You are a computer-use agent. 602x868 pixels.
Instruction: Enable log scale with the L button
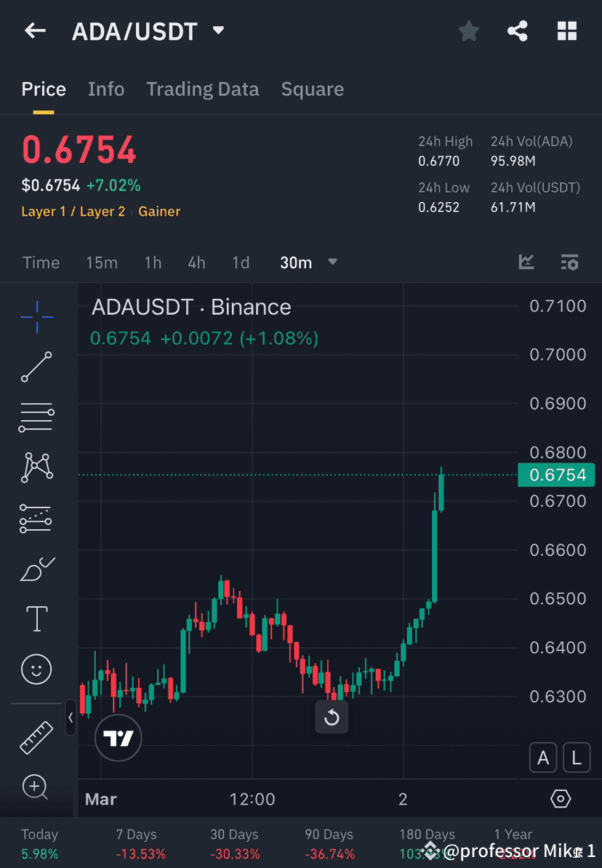click(x=577, y=758)
